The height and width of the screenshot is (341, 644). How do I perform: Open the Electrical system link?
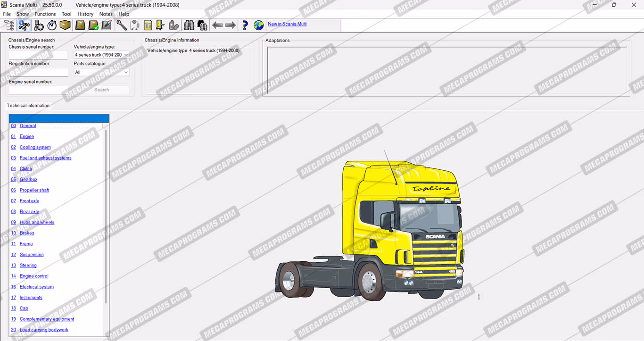[37, 287]
